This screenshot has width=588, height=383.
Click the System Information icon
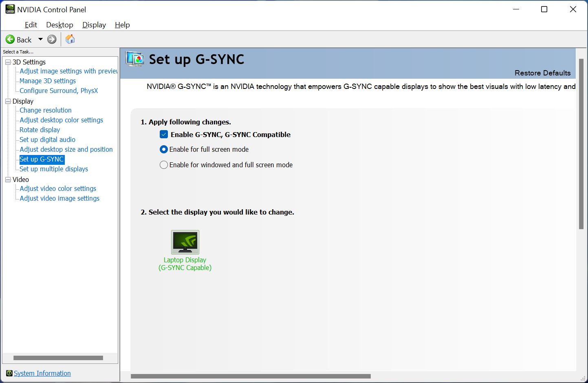[9, 373]
